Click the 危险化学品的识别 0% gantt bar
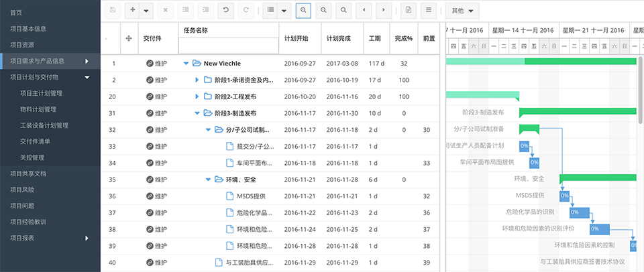Viewport: 644px width, 272px height. click(x=579, y=212)
